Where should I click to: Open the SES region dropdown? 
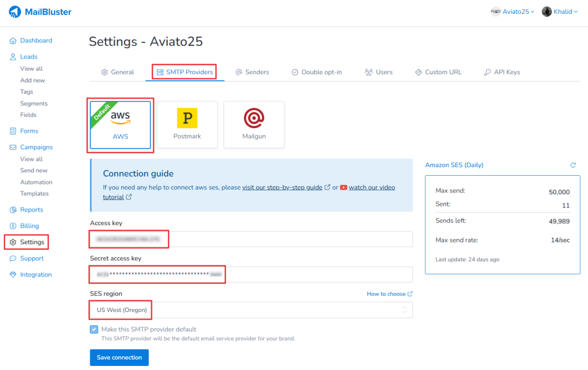point(252,310)
